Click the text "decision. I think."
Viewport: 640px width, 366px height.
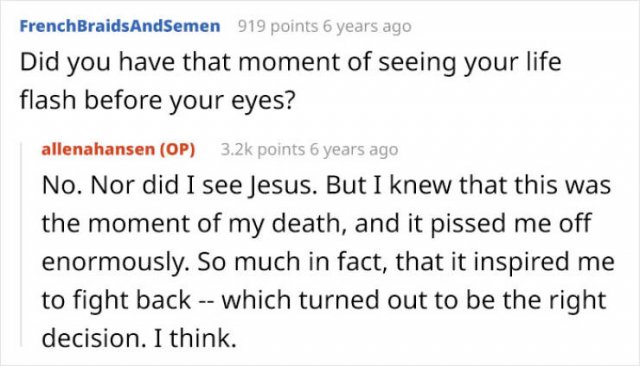tap(139, 338)
